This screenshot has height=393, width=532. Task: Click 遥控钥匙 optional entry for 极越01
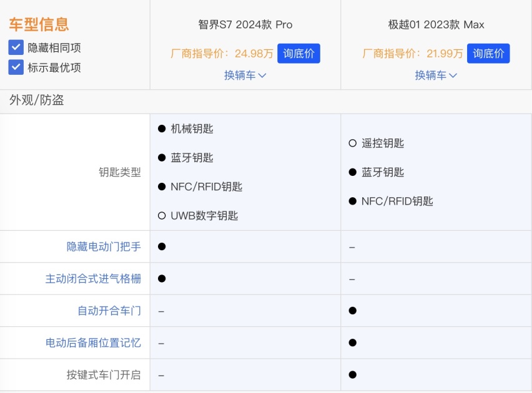pyautogui.click(x=382, y=143)
